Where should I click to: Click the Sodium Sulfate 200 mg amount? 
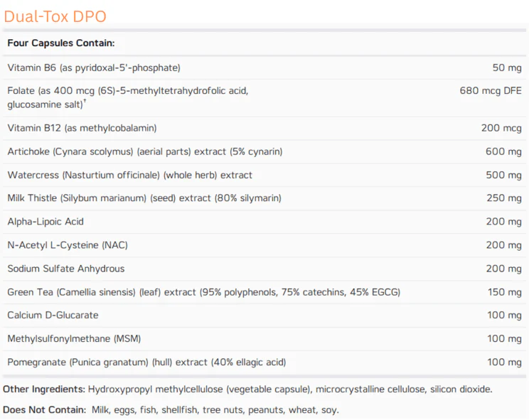(503, 269)
